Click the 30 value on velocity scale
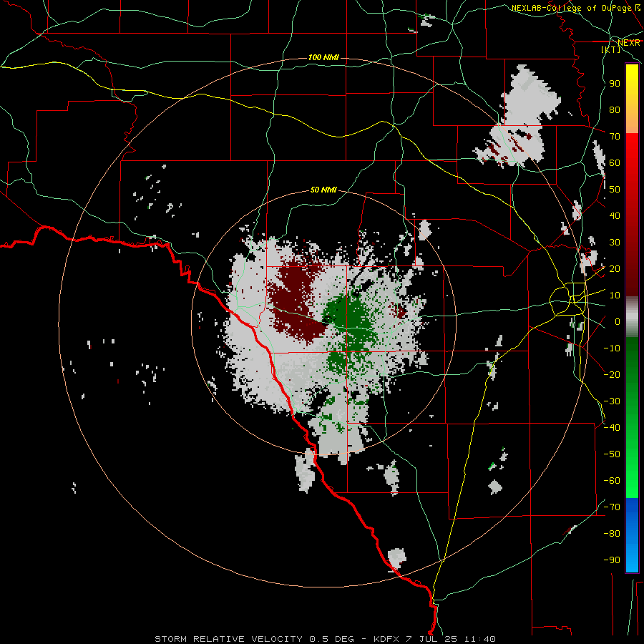This screenshot has width=644, height=644. [x=615, y=243]
